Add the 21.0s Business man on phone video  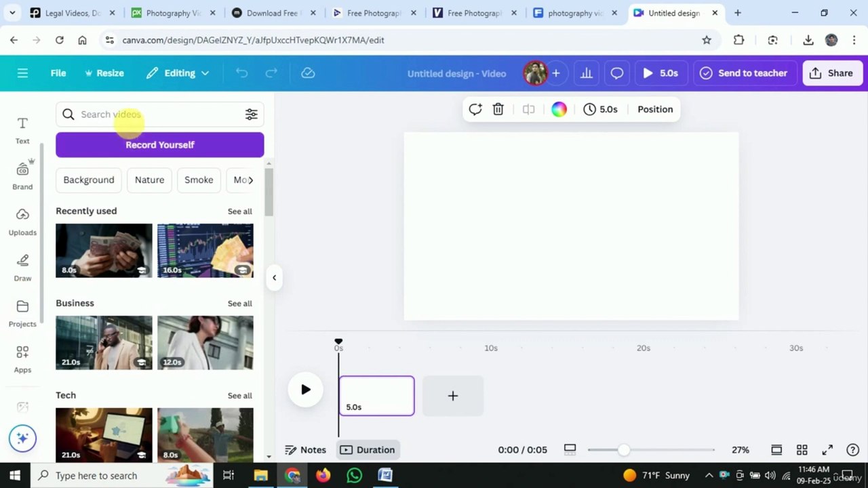[x=104, y=343]
